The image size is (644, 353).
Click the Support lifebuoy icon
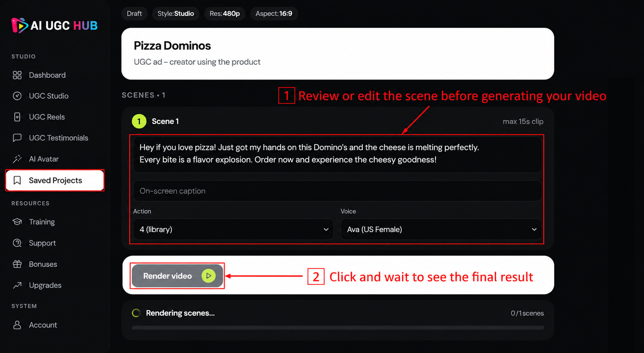pyautogui.click(x=17, y=243)
